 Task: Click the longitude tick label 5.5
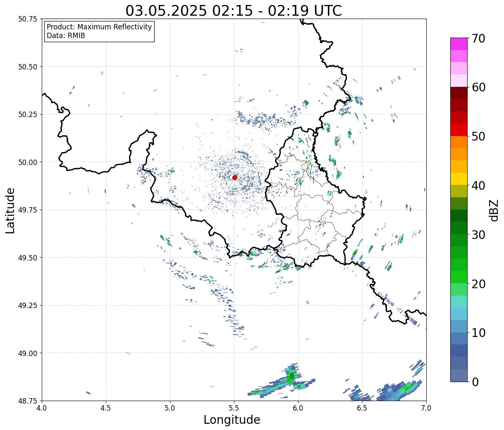234,408
